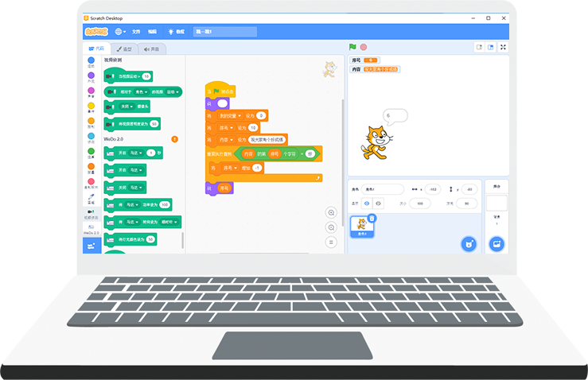Click the green flag above the stage
Image resolution: width=588 pixels, height=380 pixels.
(x=352, y=47)
